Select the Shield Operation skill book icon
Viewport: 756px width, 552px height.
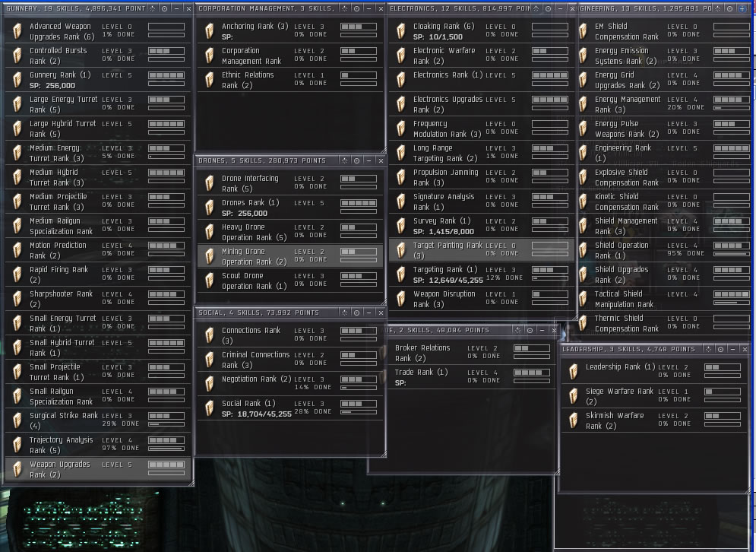pyautogui.click(x=583, y=250)
